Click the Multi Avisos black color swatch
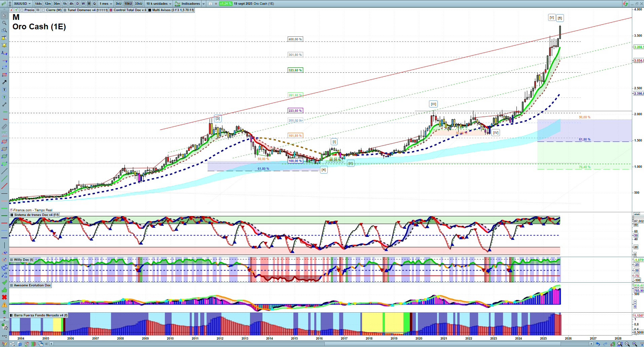 click(150, 10)
